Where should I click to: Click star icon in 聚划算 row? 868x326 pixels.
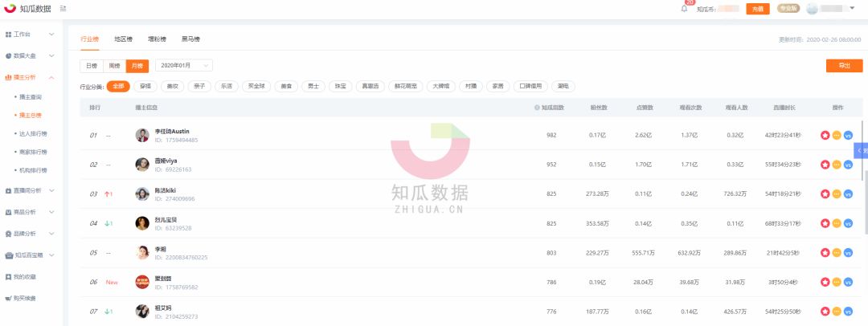[825, 282]
